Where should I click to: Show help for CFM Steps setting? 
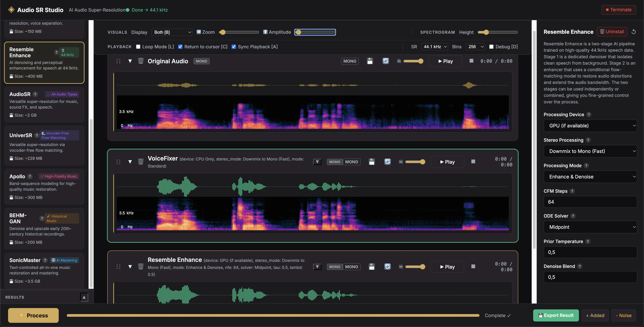tap(572, 191)
